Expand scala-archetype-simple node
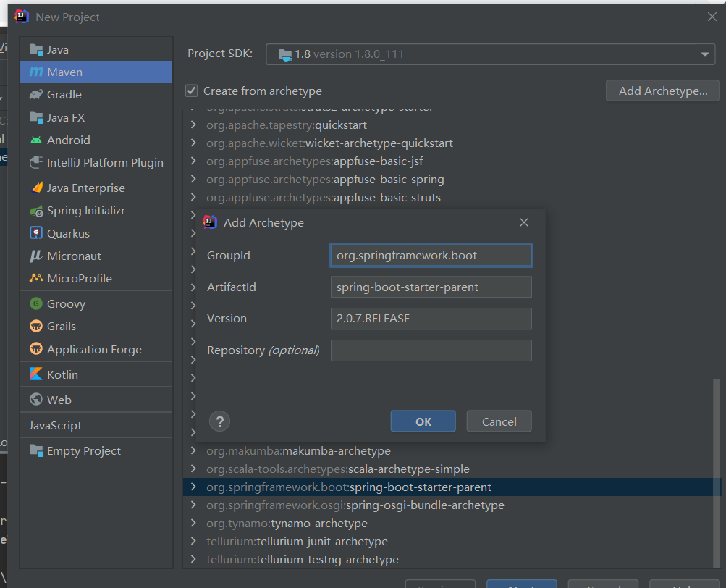 (193, 469)
